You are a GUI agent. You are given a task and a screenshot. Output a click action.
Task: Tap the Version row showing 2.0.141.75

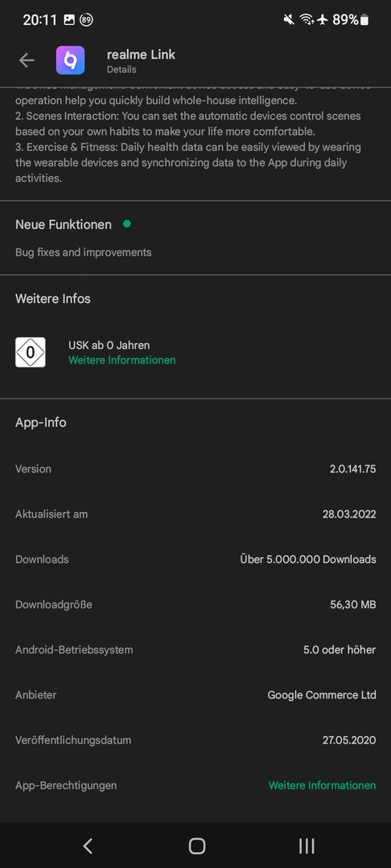pos(195,469)
